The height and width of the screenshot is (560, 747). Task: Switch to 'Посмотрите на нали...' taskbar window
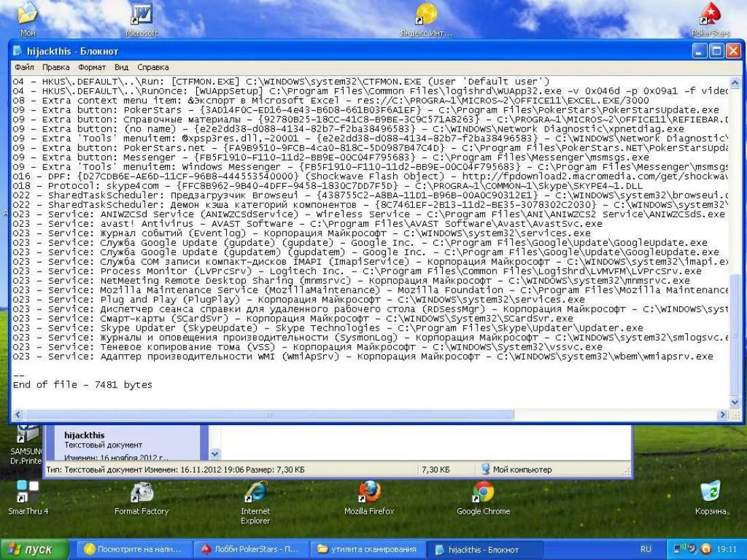click(134, 550)
